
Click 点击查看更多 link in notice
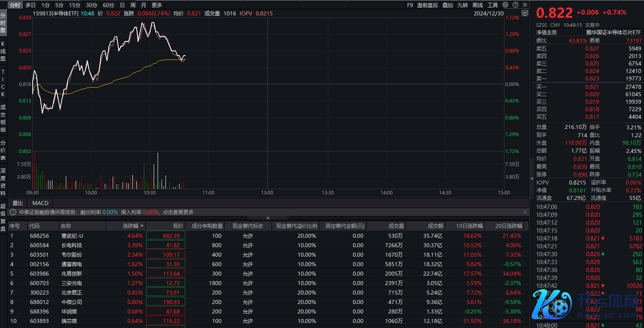178,212
